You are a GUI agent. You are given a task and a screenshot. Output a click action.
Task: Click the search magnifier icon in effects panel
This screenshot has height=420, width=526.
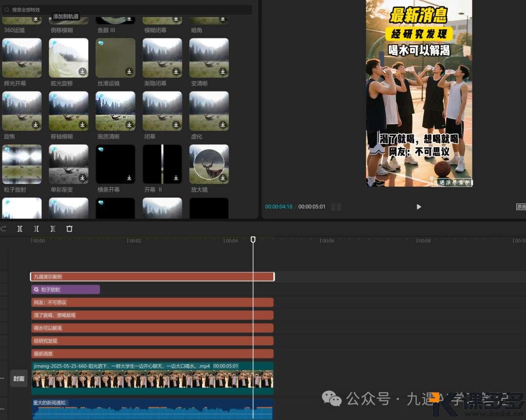coord(7,10)
